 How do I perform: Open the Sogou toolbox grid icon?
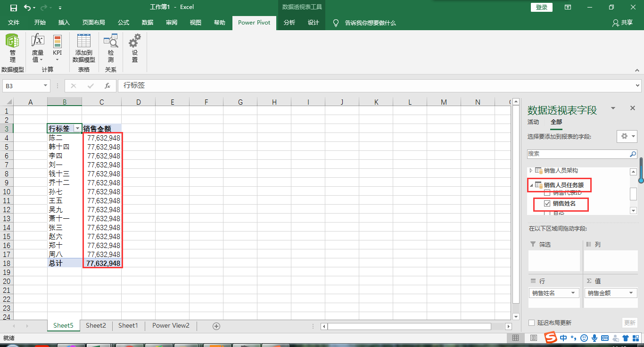[x=636, y=338]
